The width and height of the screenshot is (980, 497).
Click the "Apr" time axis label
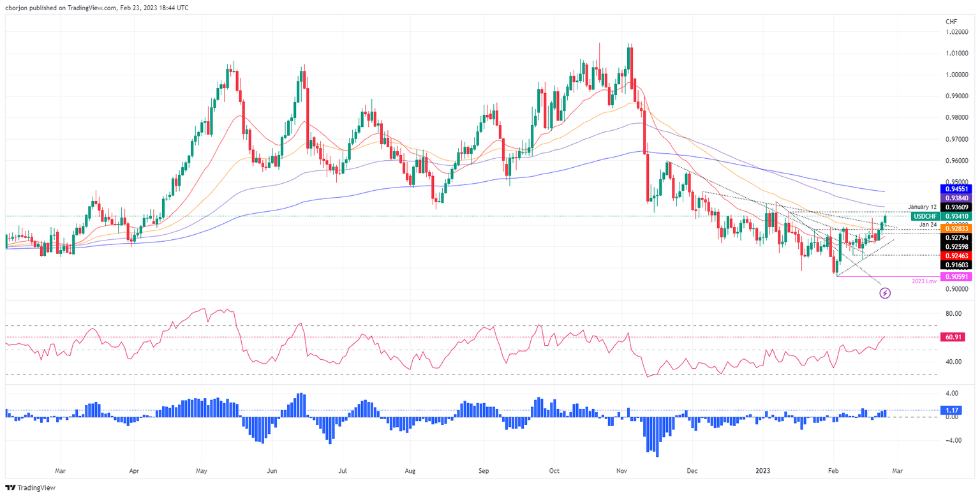pos(135,471)
